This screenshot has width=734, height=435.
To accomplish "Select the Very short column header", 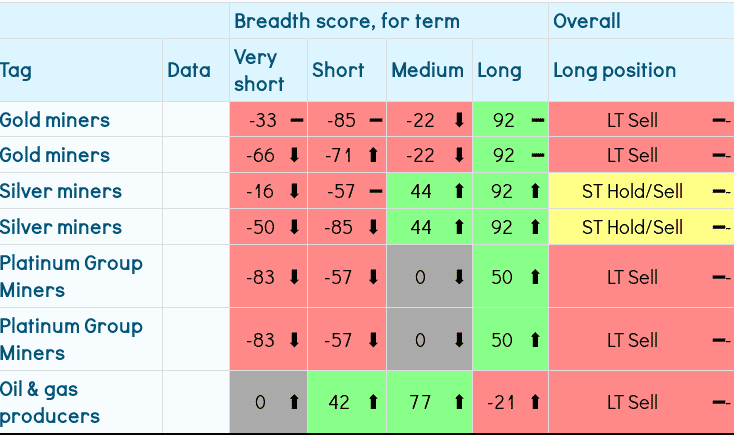I will 259,70.
